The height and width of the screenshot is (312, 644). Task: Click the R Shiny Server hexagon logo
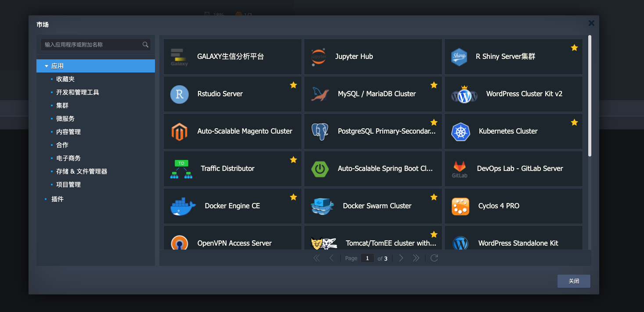(x=459, y=57)
